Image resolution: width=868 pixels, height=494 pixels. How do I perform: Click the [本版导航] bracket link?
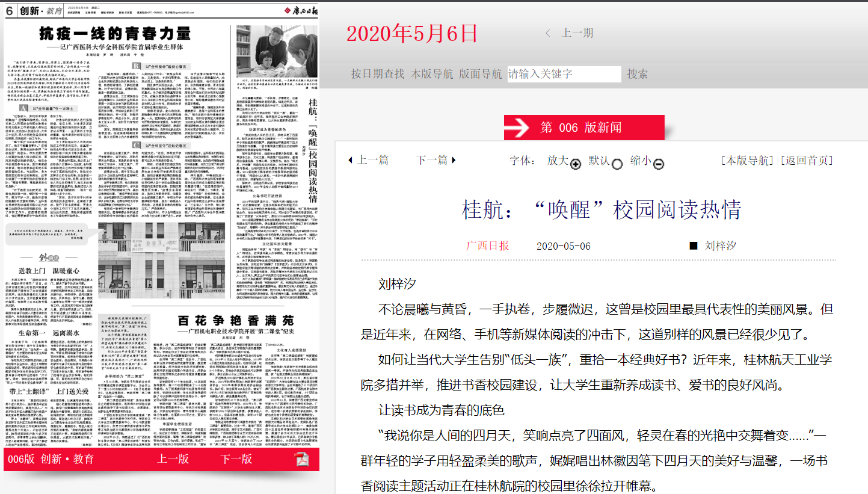[x=748, y=160]
